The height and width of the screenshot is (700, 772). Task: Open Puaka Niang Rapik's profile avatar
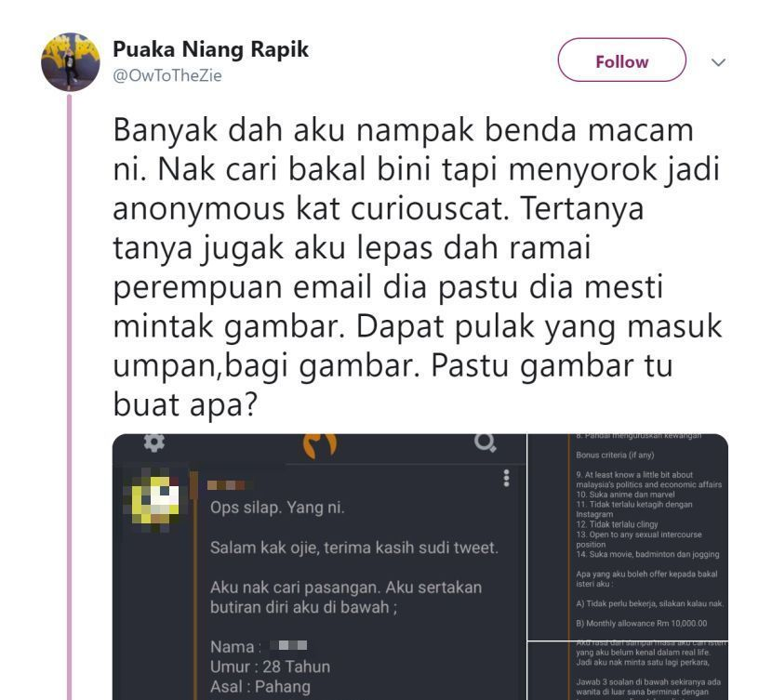pos(71,62)
